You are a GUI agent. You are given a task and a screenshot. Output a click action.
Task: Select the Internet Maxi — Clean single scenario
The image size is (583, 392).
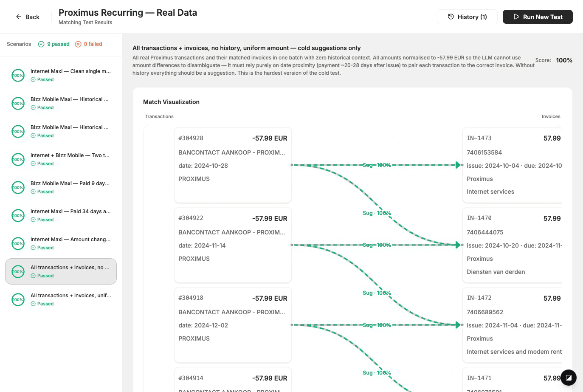click(x=61, y=75)
